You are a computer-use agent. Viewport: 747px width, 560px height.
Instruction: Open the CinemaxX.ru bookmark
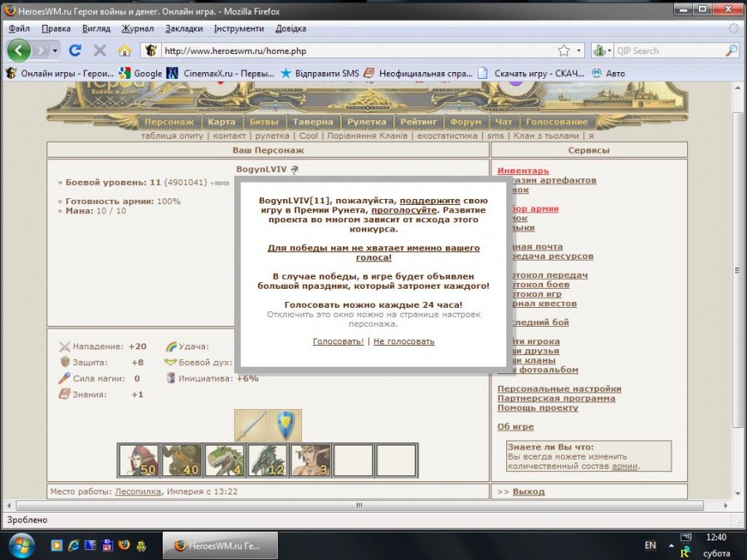coord(221,73)
